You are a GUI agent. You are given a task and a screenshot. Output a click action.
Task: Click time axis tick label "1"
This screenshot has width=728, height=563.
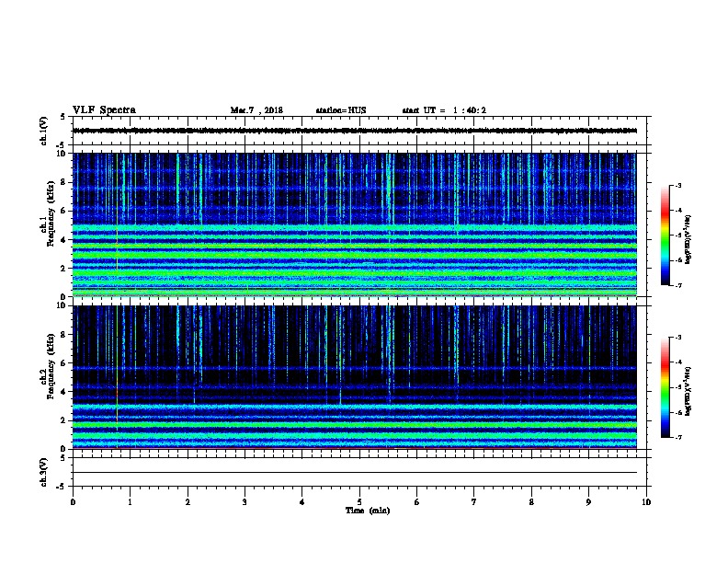pyautogui.click(x=130, y=501)
